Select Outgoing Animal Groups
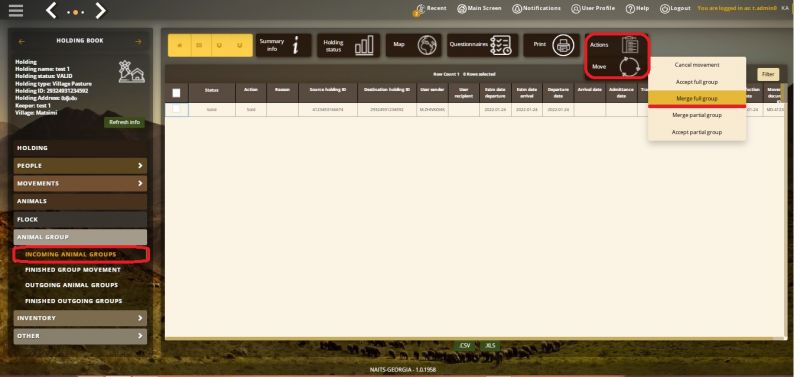This screenshot has width=800, height=377. click(x=71, y=285)
